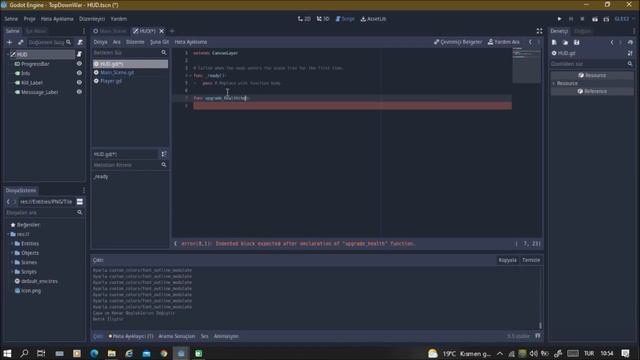Add a new node with plus icon

click(9, 42)
